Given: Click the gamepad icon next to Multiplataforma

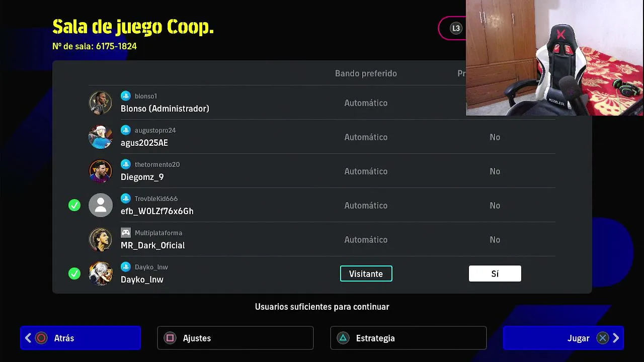Looking at the screenshot, I should [126, 233].
